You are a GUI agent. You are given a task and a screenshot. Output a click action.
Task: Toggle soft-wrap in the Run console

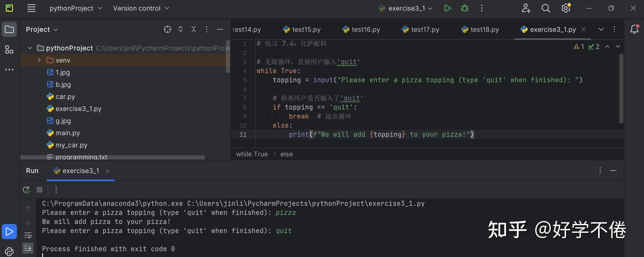click(x=28, y=235)
